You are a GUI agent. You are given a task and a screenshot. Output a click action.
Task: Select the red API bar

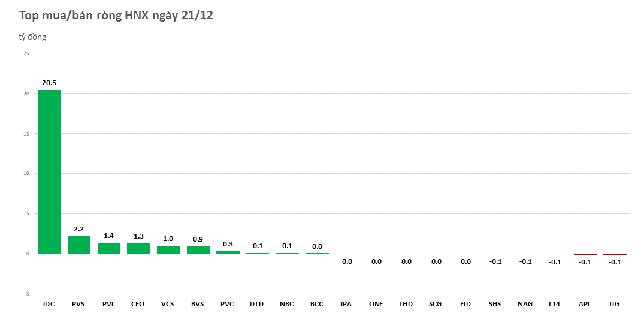pos(585,254)
